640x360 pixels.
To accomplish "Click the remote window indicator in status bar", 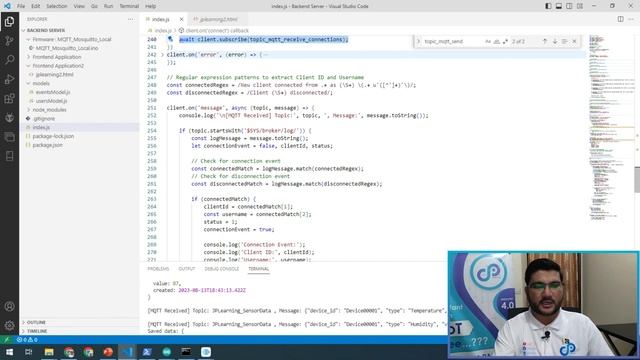I will [x=7, y=339].
